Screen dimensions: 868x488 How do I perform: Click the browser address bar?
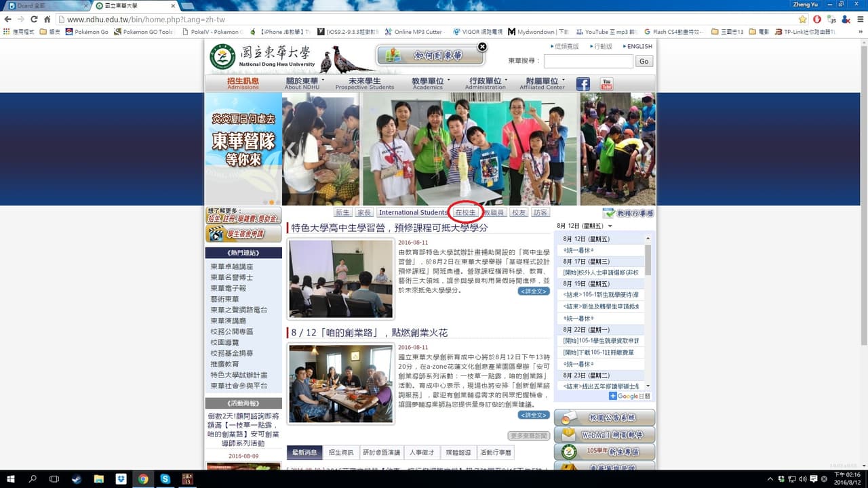[427, 20]
